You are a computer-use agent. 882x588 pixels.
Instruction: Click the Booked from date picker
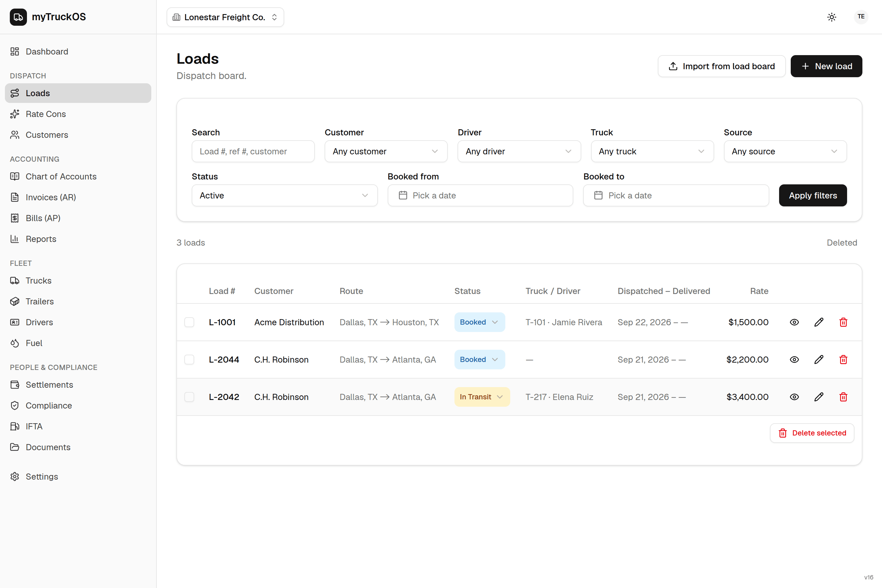tap(480, 195)
